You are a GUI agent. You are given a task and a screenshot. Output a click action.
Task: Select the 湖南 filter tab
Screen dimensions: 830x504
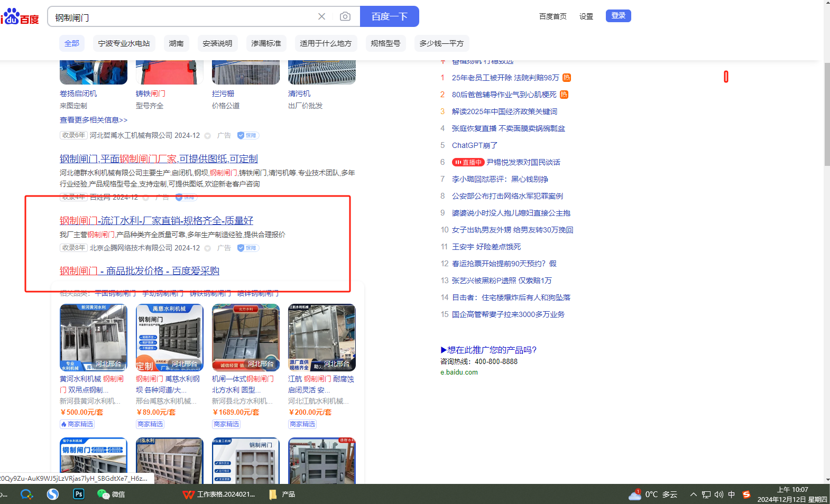177,43
